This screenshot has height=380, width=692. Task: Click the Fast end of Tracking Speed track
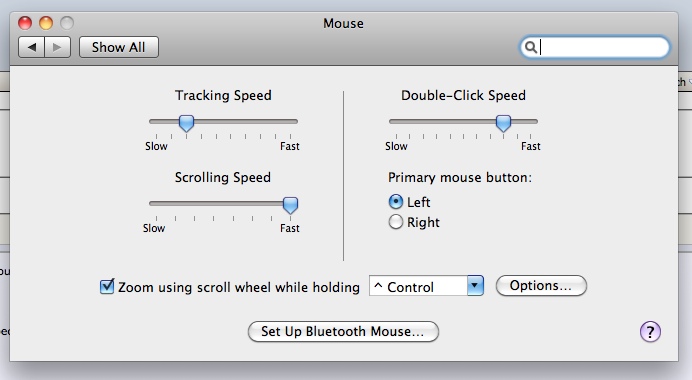(291, 121)
